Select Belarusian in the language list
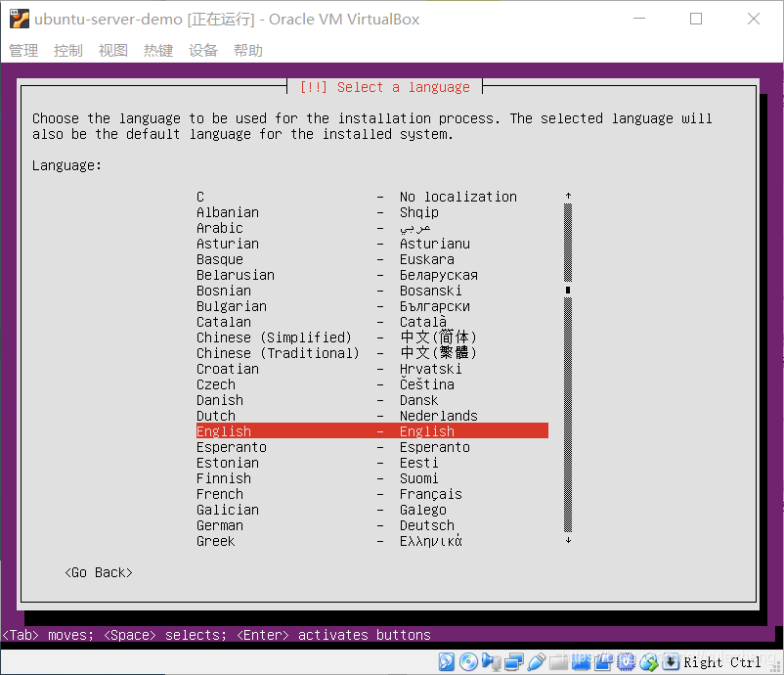Screen dimensions: 784x675 [372, 275]
